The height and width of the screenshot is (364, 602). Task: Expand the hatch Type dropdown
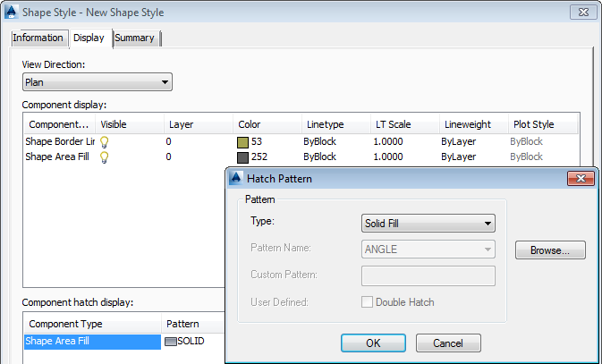pyautogui.click(x=428, y=223)
